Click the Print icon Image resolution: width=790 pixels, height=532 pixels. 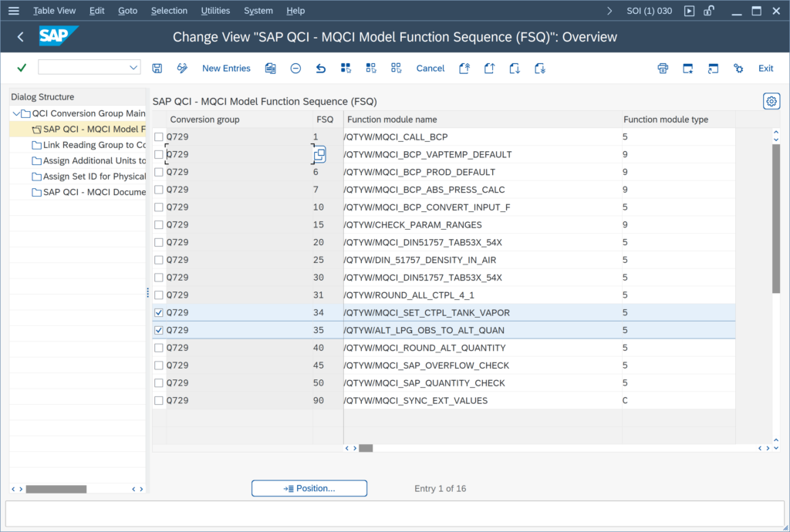click(663, 69)
